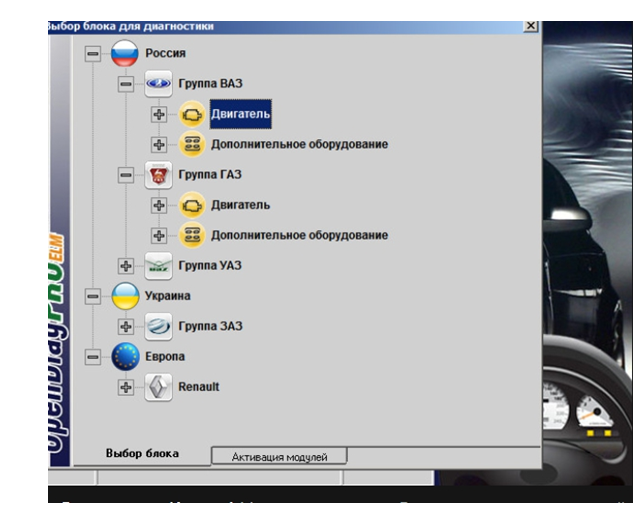Select the Группа ЗАЗ label

(210, 327)
